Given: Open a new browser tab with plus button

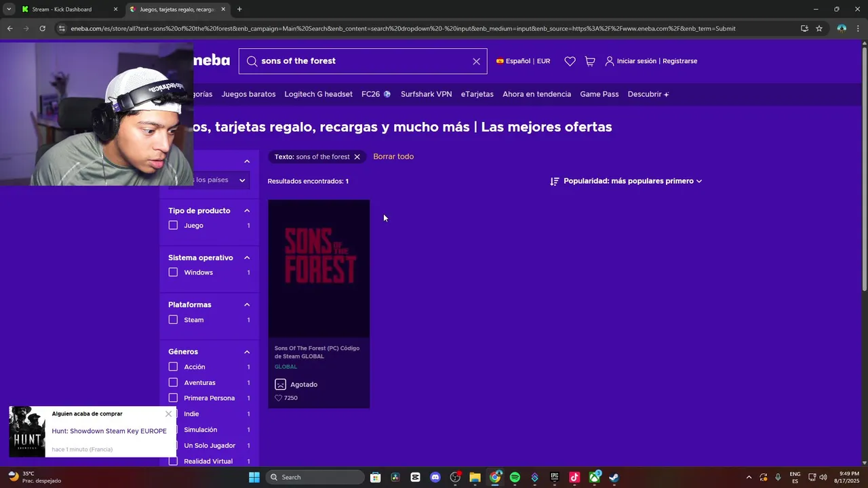Looking at the screenshot, I should click(239, 9).
